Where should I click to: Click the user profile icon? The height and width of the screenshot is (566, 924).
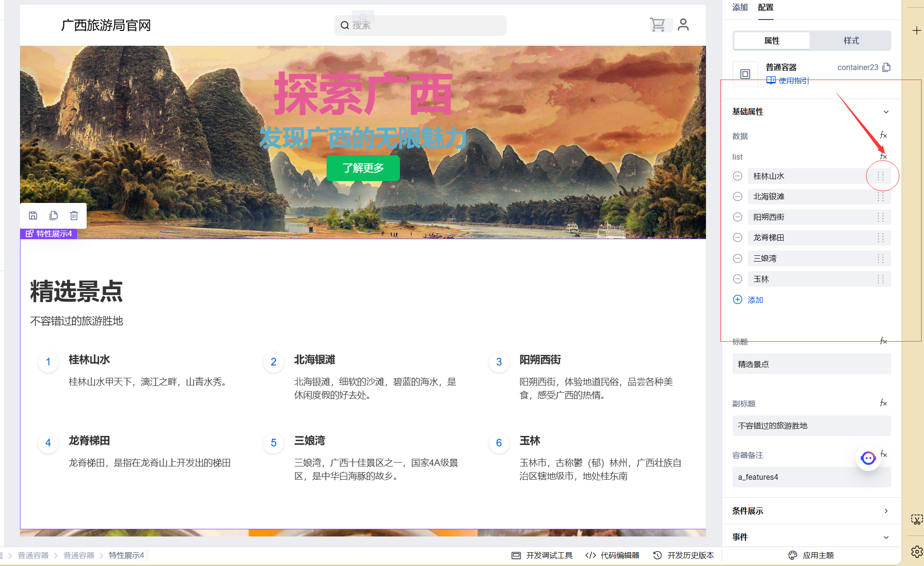683,25
